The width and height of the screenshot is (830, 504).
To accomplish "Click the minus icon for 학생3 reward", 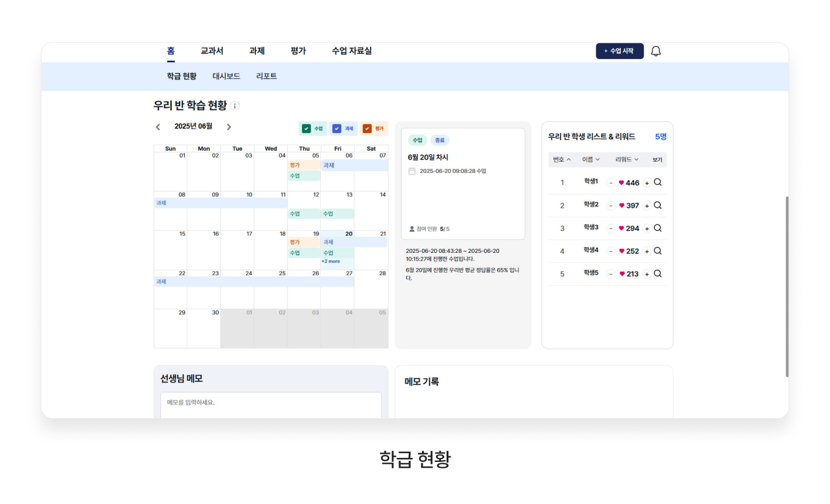I will tap(611, 228).
